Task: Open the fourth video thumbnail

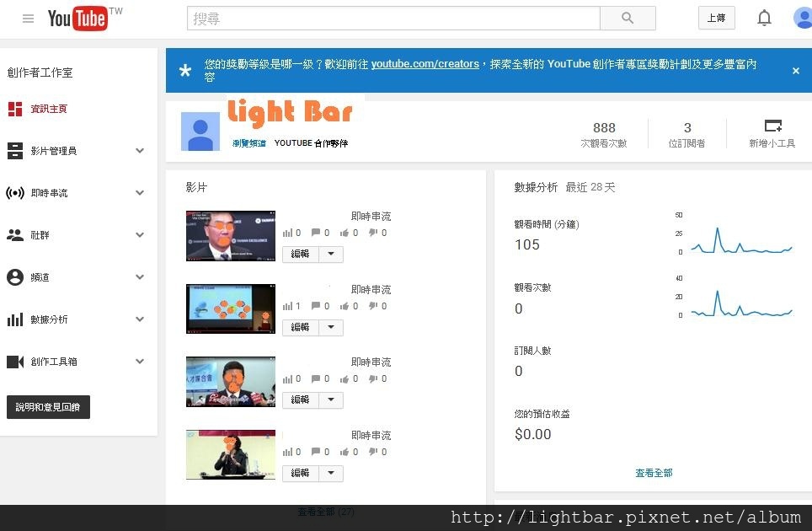Action: pyautogui.click(x=231, y=454)
